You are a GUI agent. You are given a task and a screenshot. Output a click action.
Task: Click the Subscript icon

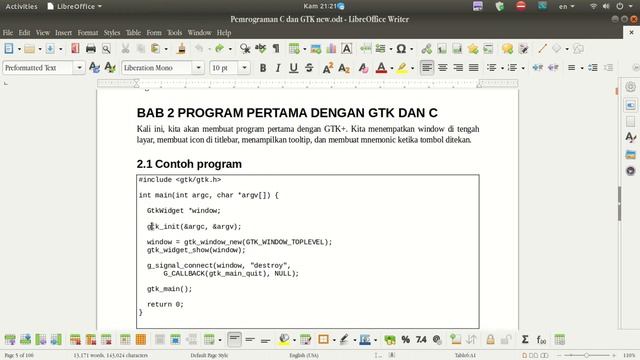(344, 68)
